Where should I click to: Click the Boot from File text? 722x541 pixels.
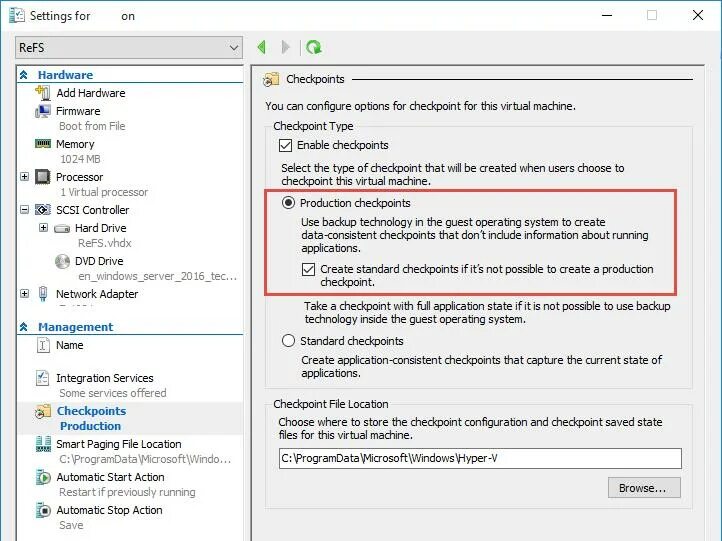pos(92,126)
